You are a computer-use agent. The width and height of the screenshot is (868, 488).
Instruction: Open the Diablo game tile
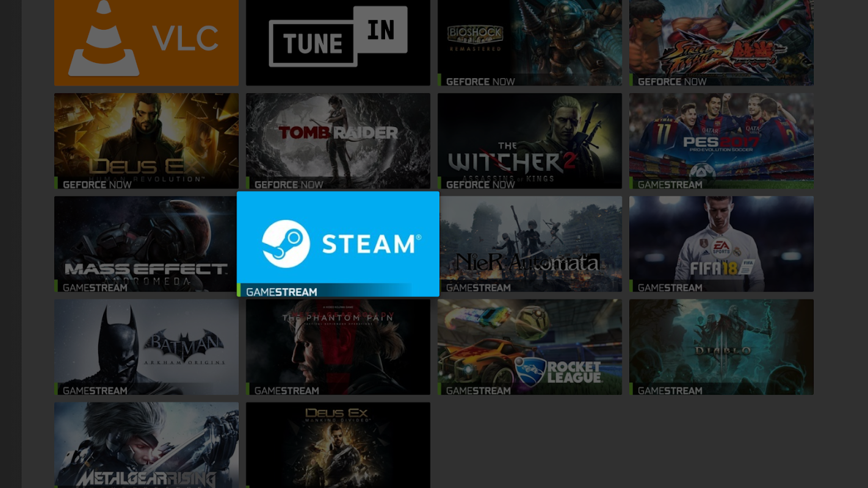(x=722, y=347)
